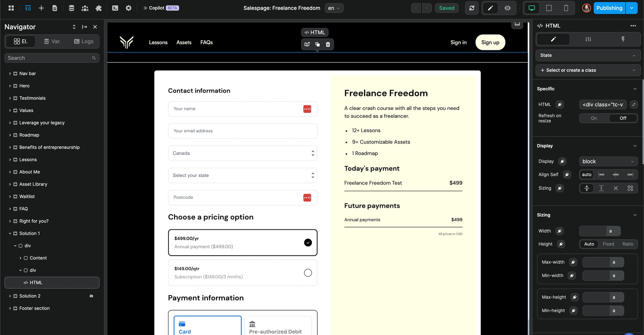Set Height mode to Ratio
The width and height of the screenshot is (644, 335).
coord(628,244)
